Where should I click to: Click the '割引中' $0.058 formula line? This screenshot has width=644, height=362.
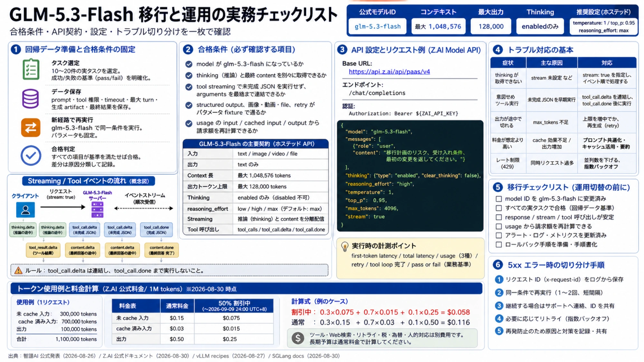pos(380,312)
